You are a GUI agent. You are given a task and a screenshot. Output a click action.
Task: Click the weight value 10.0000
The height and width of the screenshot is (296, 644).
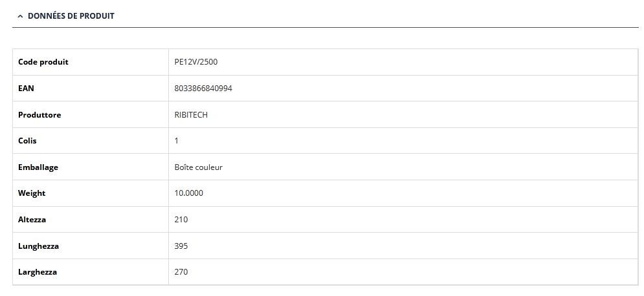189,193
